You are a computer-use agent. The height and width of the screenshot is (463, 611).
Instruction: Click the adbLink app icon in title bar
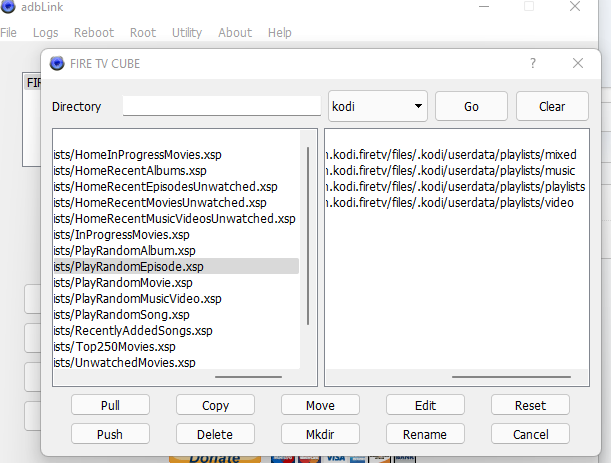point(8,6)
